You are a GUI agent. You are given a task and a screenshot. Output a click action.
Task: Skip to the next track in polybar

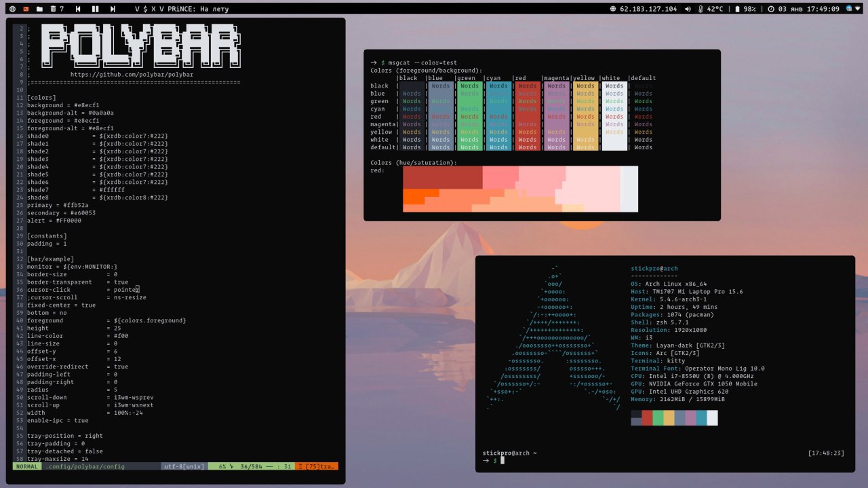coord(113,9)
